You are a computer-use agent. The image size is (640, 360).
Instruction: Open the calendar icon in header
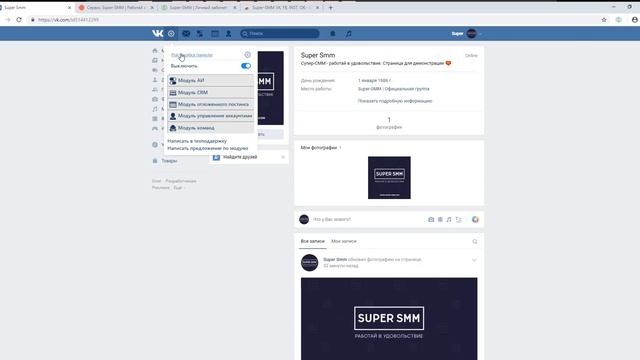215,33
